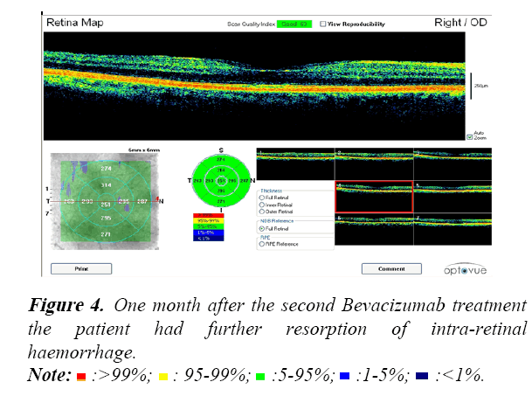The image size is (532, 396).
Task: Click the green Scan Quality Index indicator
Action: coord(293,25)
